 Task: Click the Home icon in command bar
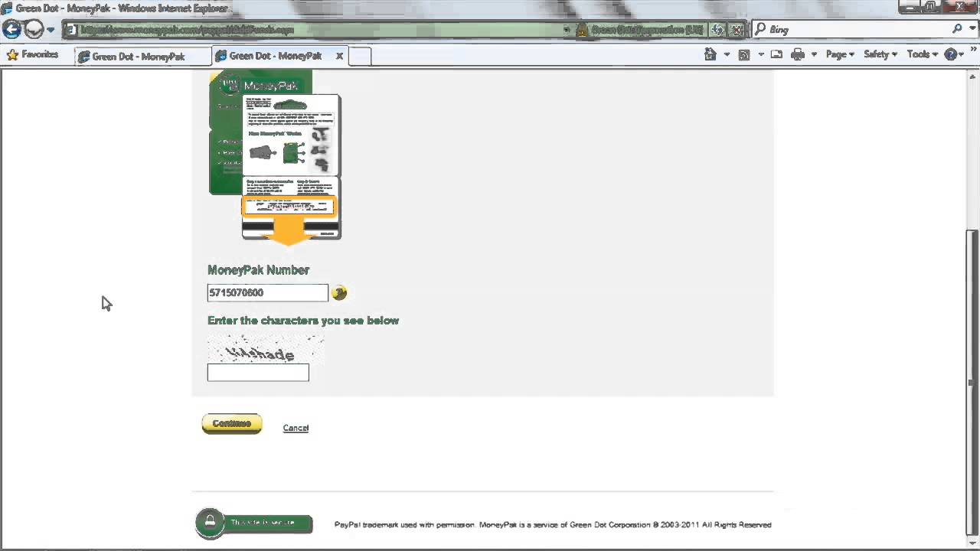710,54
